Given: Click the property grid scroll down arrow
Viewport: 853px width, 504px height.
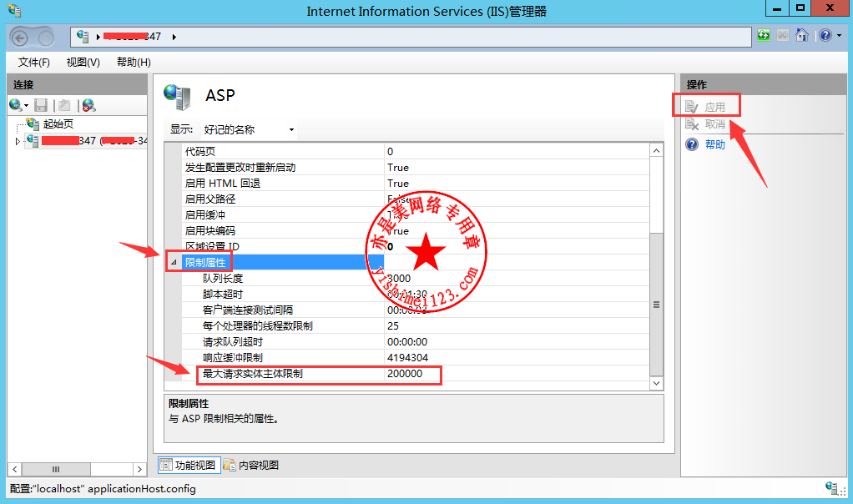Looking at the screenshot, I should (657, 383).
